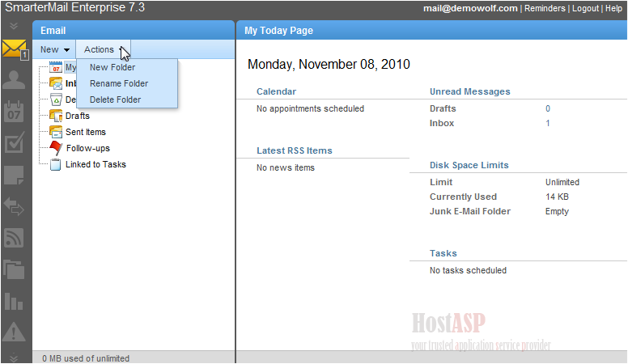
Task: Click the Linked to Tasks clipboard icon
Action: click(x=56, y=164)
